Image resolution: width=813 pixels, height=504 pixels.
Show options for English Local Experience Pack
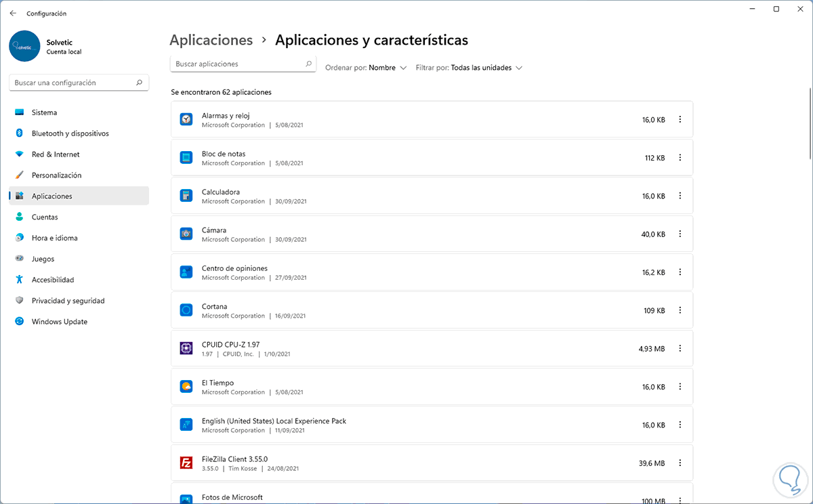680,425
